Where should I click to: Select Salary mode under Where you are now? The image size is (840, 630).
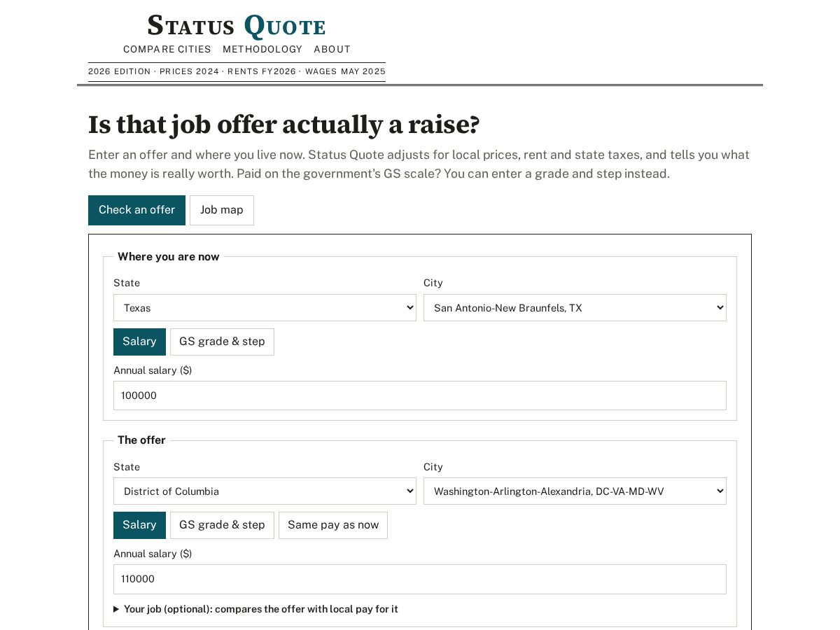139,342
